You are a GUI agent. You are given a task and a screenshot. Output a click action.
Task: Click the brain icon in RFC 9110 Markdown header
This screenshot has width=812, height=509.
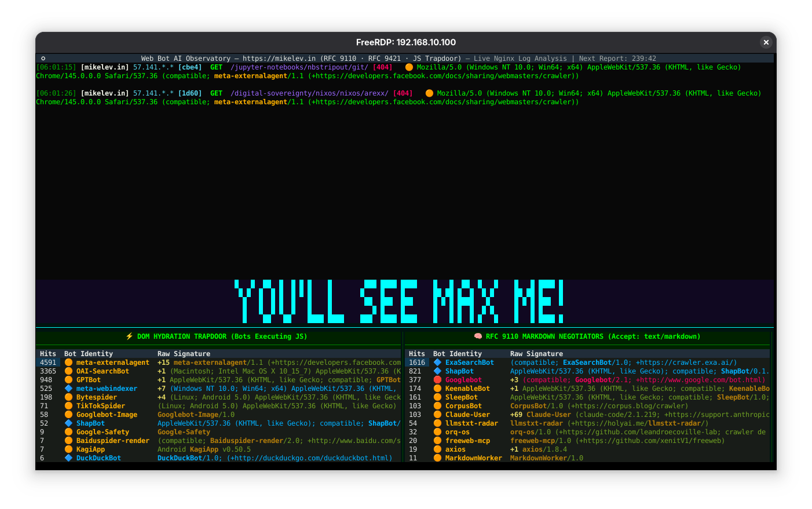click(x=478, y=336)
